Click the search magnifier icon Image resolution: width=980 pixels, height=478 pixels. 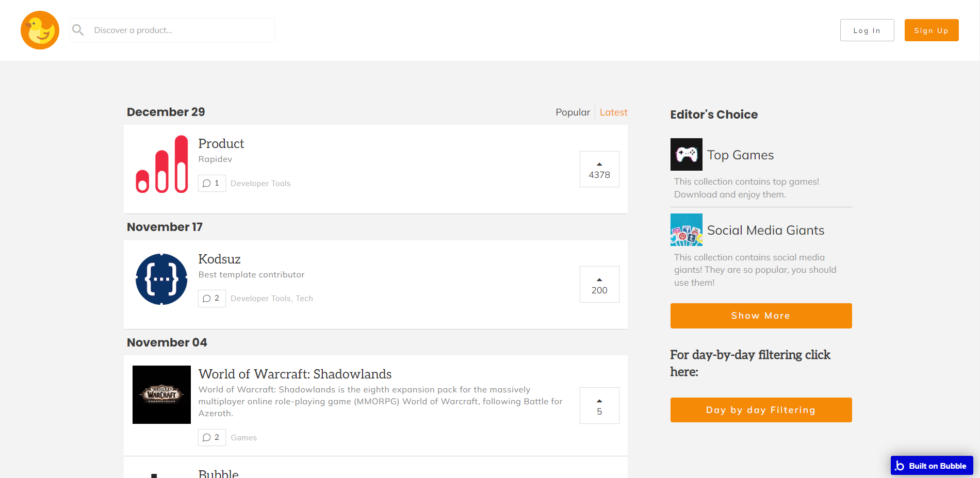click(x=78, y=30)
